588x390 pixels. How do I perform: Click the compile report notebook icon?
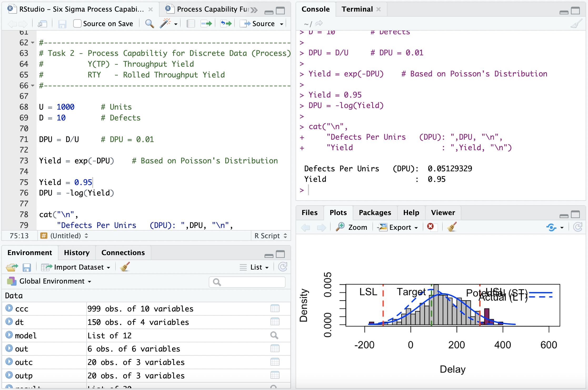[x=191, y=24]
